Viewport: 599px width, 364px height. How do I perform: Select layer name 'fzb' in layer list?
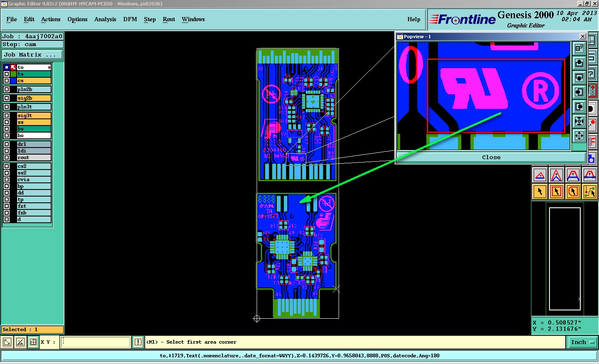[34, 213]
